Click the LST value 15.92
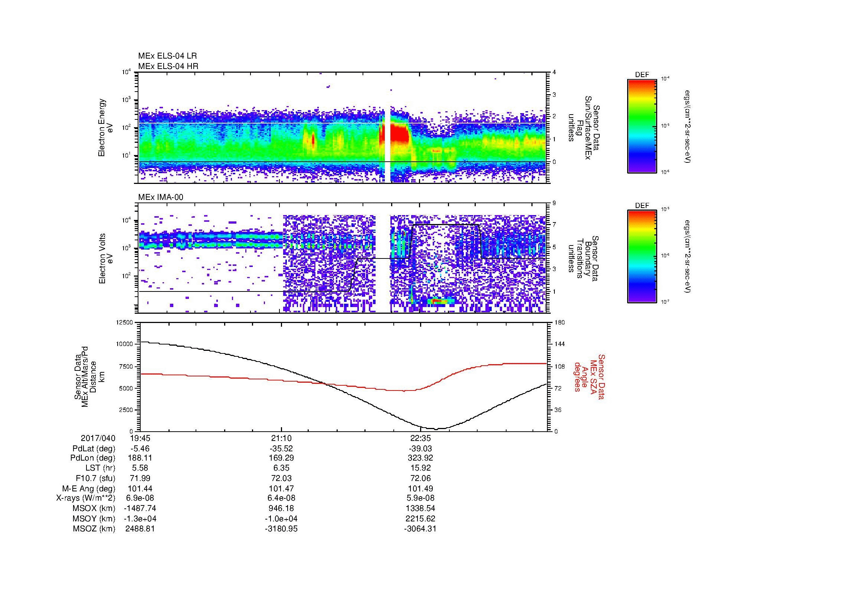This screenshot has height=613, width=868. pyautogui.click(x=420, y=468)
